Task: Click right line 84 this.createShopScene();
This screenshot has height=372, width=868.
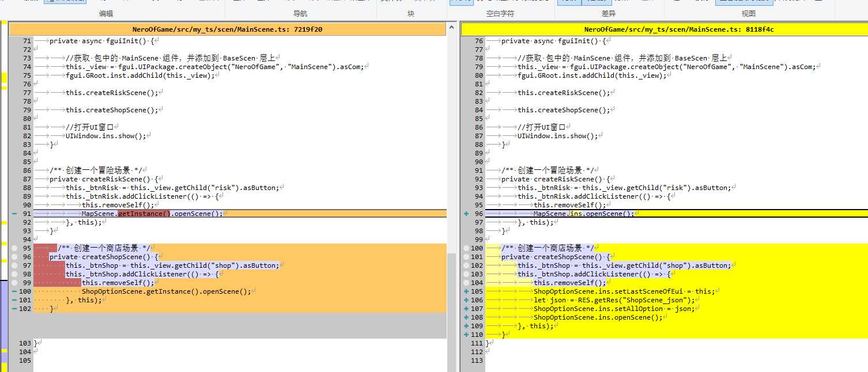Action: (564, 110)
